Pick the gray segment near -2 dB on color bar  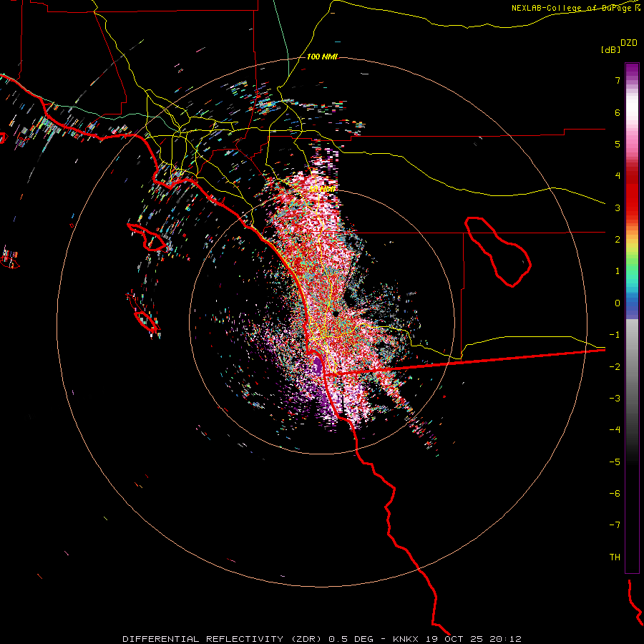pyautogui.click(x=632, y=366)
